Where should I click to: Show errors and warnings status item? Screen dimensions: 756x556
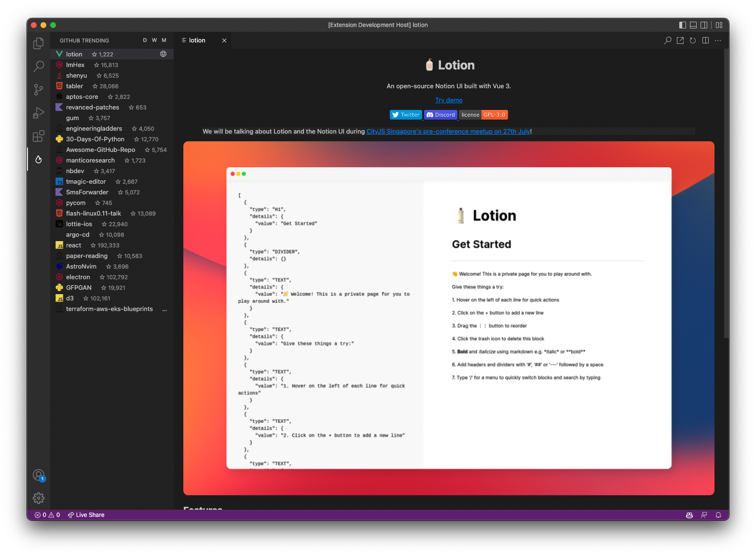(47, 515)
